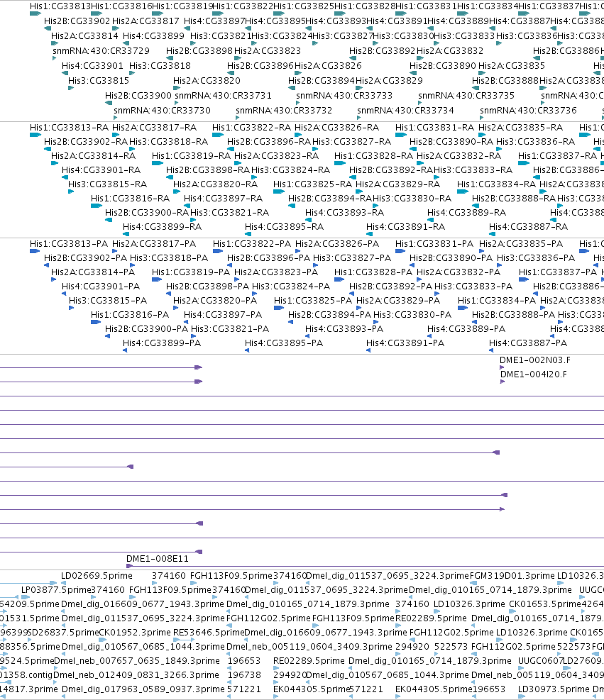The height and width of the screenshot is (700, 604).
Task: Open protein His4:CG33891-PA
Action: (x=405, y=343)
